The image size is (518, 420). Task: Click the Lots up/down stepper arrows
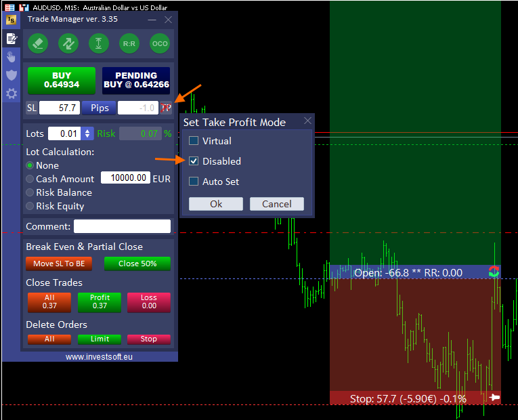coord(87,134)
